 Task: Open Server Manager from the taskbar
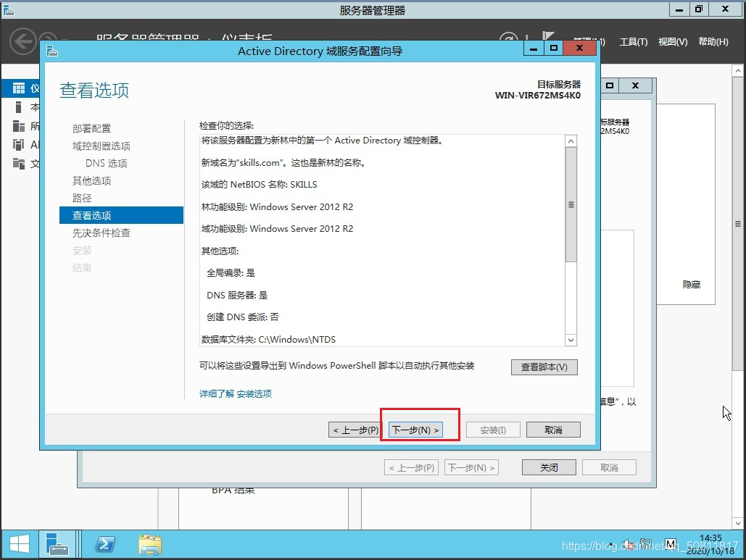click(57, 544)
